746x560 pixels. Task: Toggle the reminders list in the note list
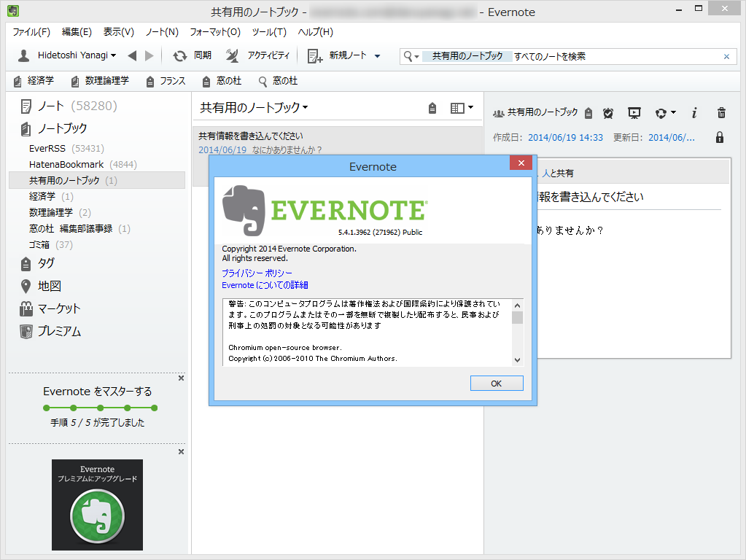432,107
